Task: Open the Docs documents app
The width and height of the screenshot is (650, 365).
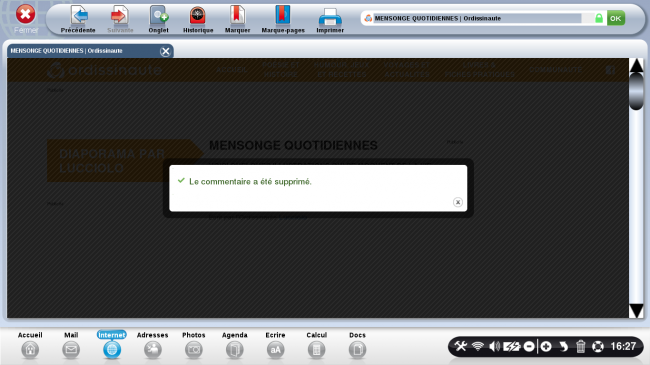Action: (x=357, y=345)
